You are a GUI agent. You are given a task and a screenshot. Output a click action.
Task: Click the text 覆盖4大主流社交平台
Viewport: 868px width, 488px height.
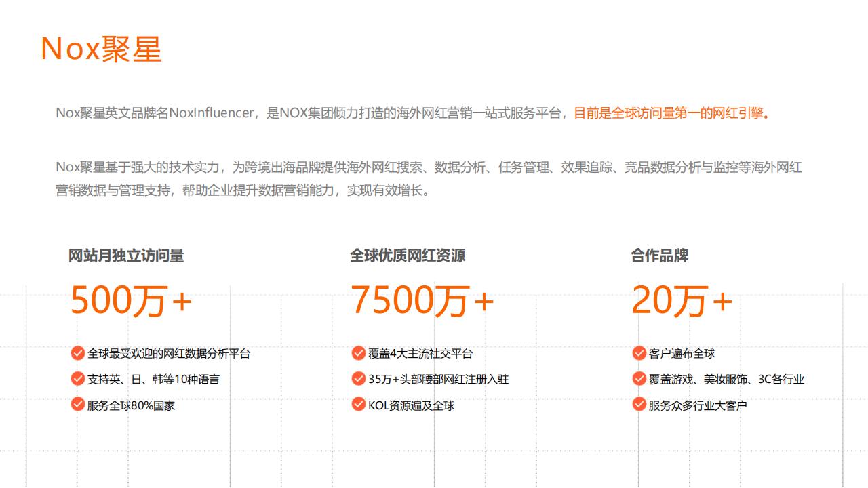coord(420,353)
